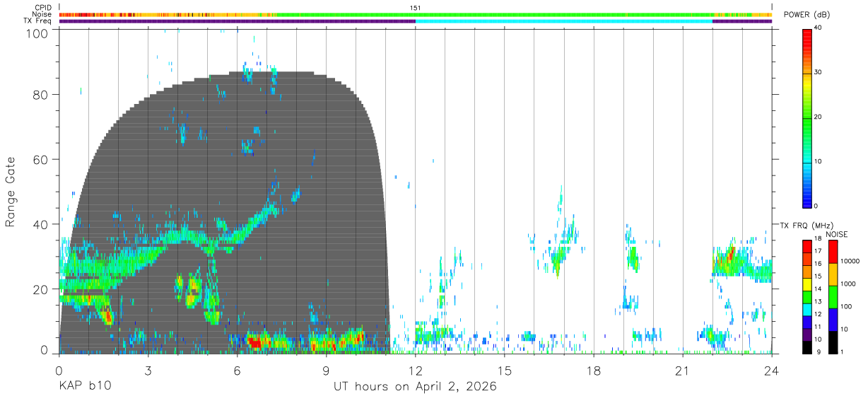Click the 80 tick on the Range Gate axis

(x=42, y=94)
